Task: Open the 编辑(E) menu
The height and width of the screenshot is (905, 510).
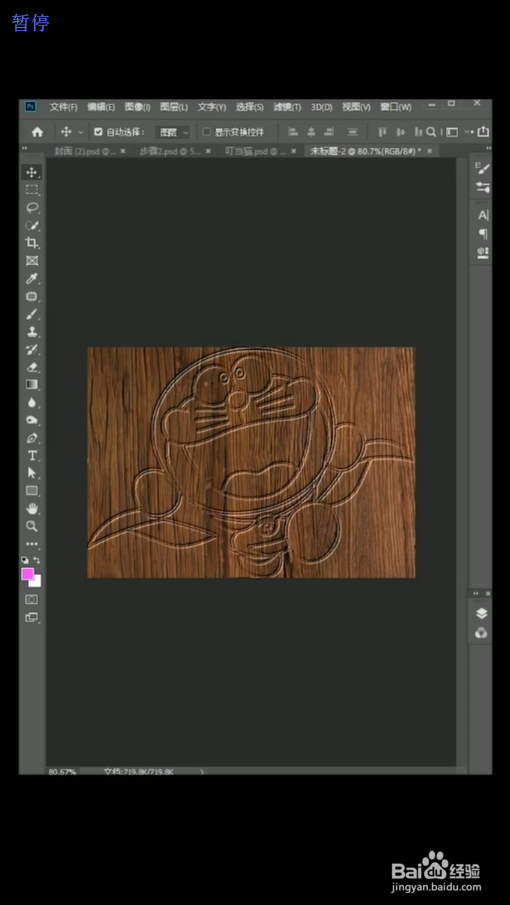Action: [x=101, y=107]
